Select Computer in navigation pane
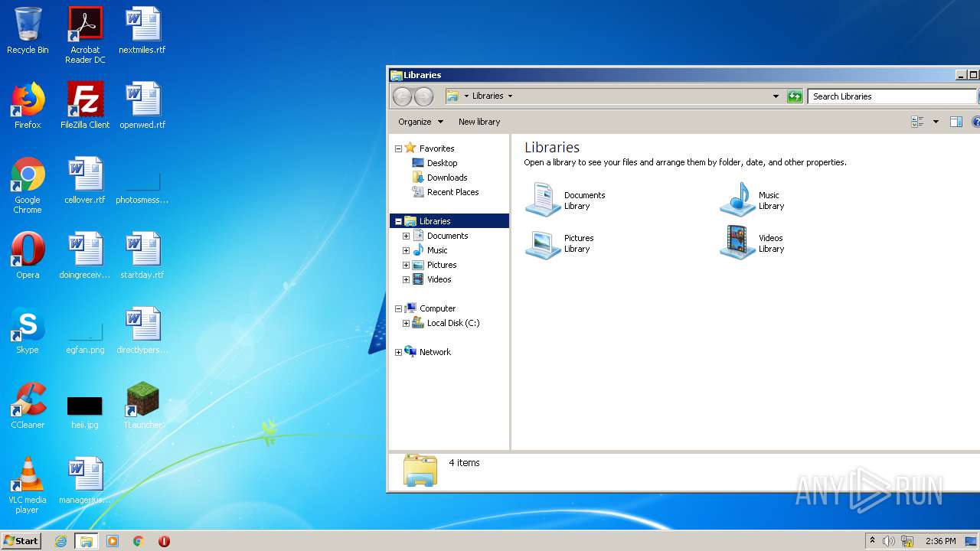This screenshot has width=980, height=551. coord(430,308)
